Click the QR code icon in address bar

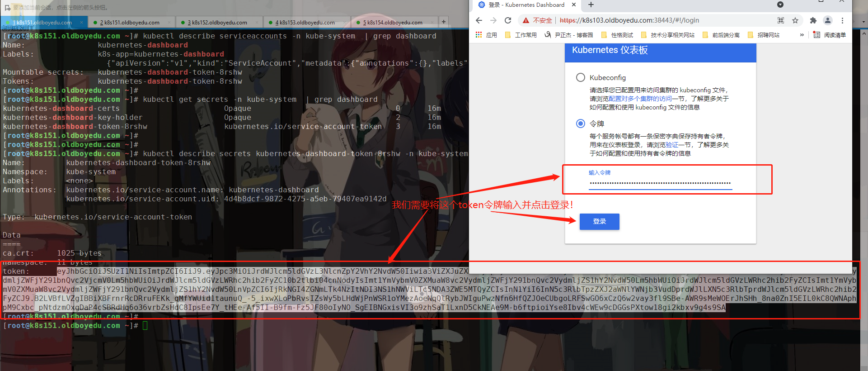click(x=781, y=20)
